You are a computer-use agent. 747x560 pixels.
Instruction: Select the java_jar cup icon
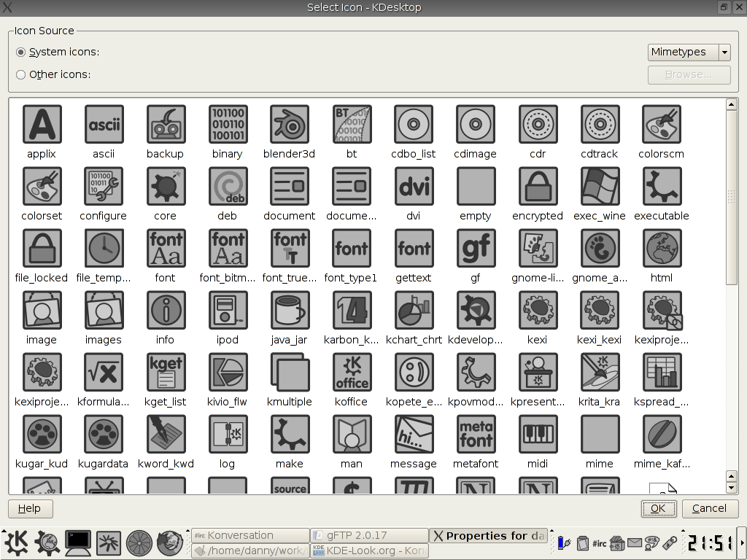(290, 310)
